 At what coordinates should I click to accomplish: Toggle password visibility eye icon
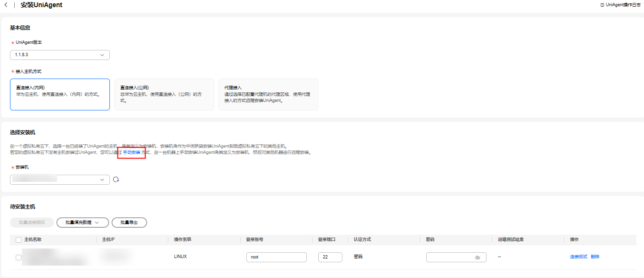click(x=478, y=257)
